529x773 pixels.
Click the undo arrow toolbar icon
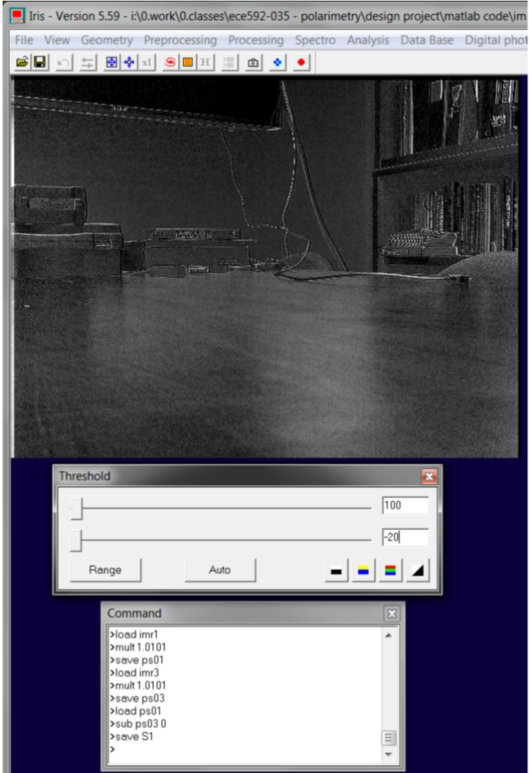pyautogui.click(x=64, y=63)
